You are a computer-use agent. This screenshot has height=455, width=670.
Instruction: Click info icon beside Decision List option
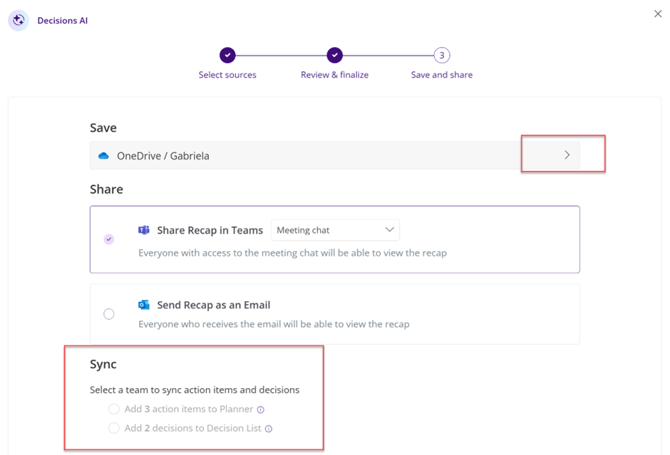(269, 429)
